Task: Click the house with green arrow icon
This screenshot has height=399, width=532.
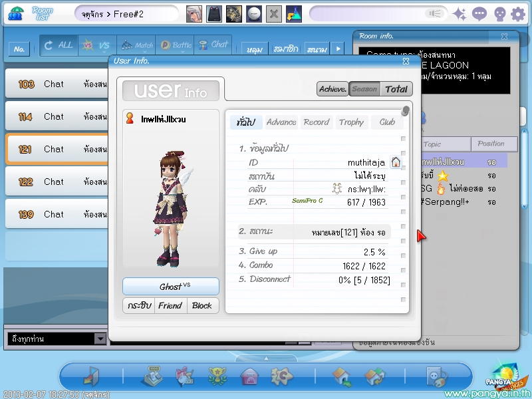Action: point(342,377)
